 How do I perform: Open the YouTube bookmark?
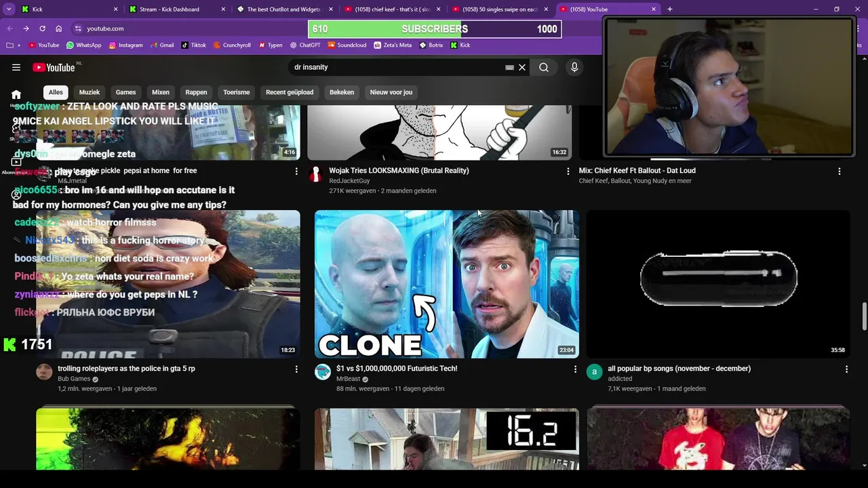43,45
